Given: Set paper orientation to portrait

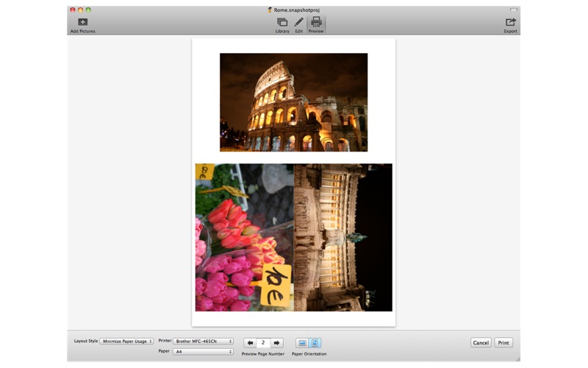Looking at the screenshot, I should [x=315, y=343].
